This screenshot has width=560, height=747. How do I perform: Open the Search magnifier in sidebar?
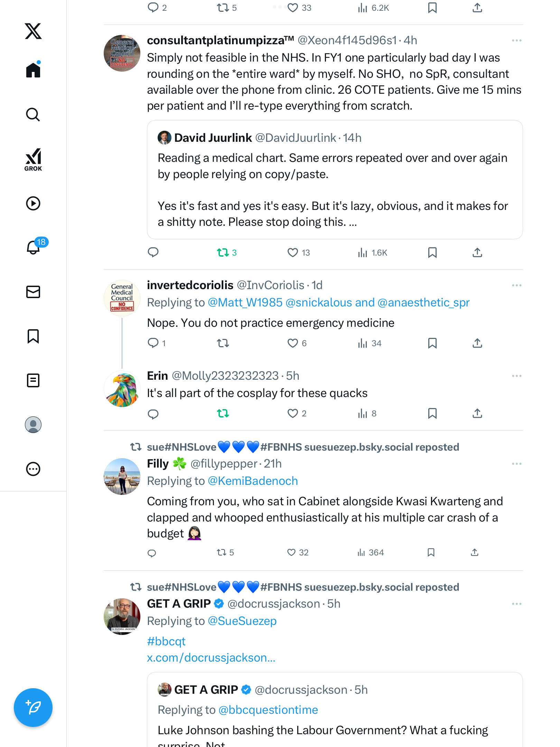(x=33, y=115)
